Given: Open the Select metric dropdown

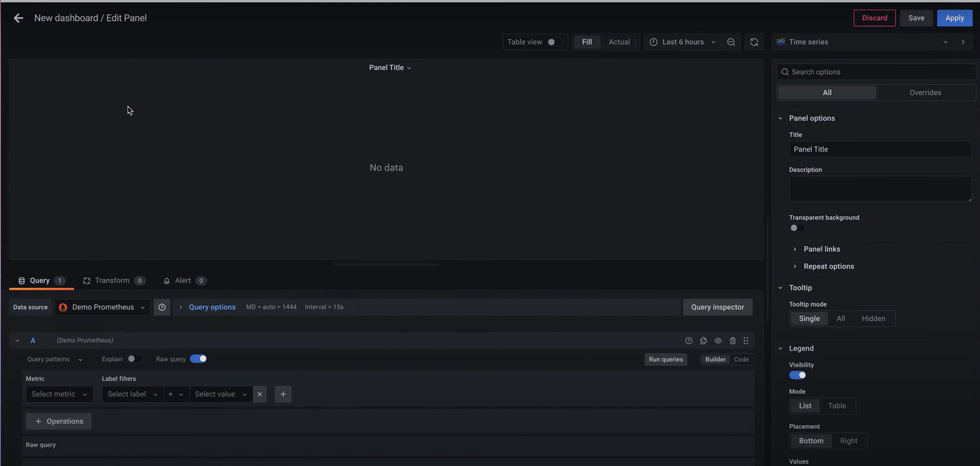Looking at the screenshot, I should click(60, 394).
